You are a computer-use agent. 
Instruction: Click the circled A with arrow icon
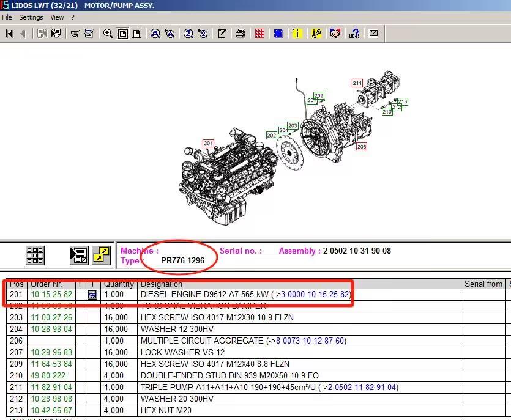coord(170,33)
